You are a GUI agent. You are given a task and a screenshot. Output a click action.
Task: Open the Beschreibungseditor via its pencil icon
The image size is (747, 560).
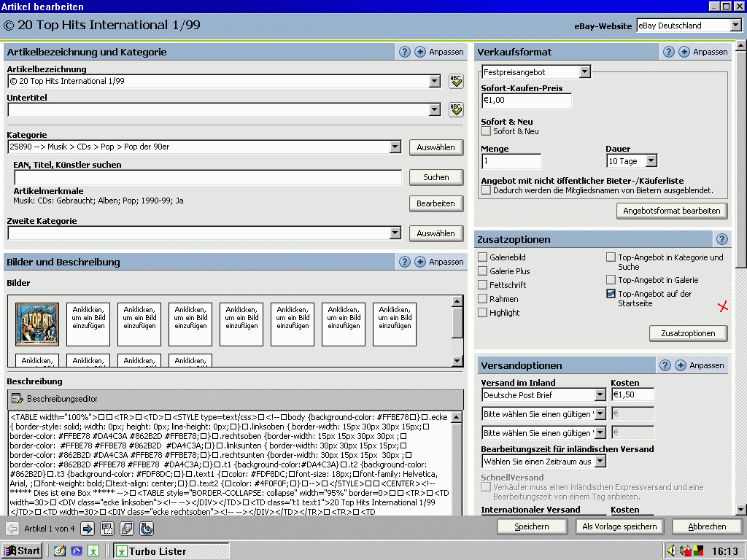(x=18, y=399)
